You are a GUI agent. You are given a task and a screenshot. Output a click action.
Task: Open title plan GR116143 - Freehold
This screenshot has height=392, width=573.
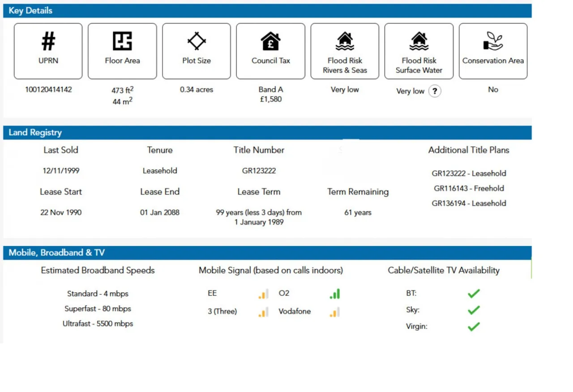(469, 188)
